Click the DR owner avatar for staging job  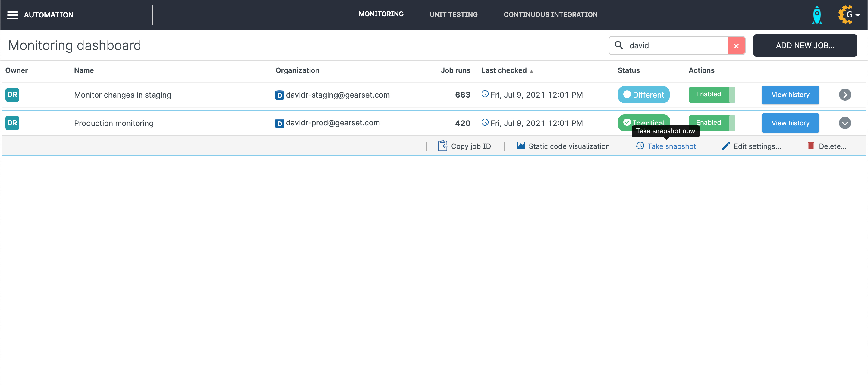tap(12, 95)
